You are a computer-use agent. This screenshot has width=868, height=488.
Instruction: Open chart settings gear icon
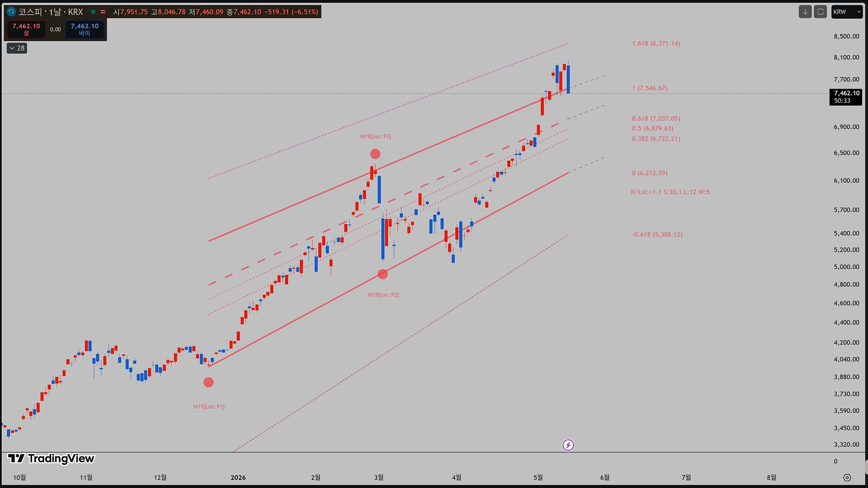click(x=847, y=478)
